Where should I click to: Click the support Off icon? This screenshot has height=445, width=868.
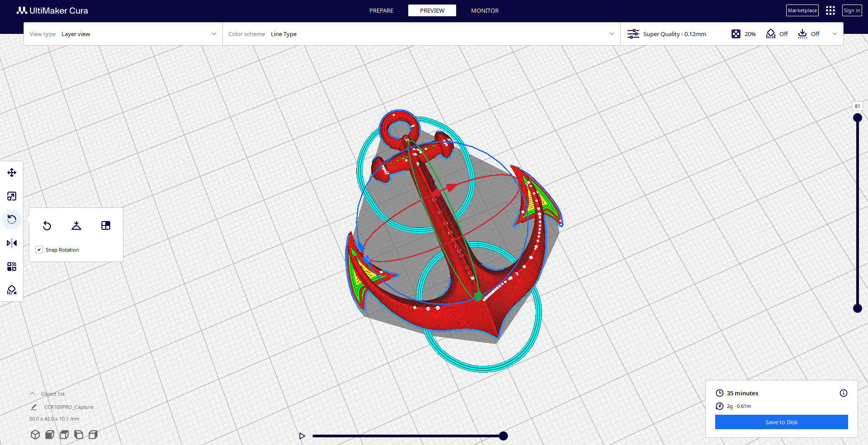pos(771,34)
